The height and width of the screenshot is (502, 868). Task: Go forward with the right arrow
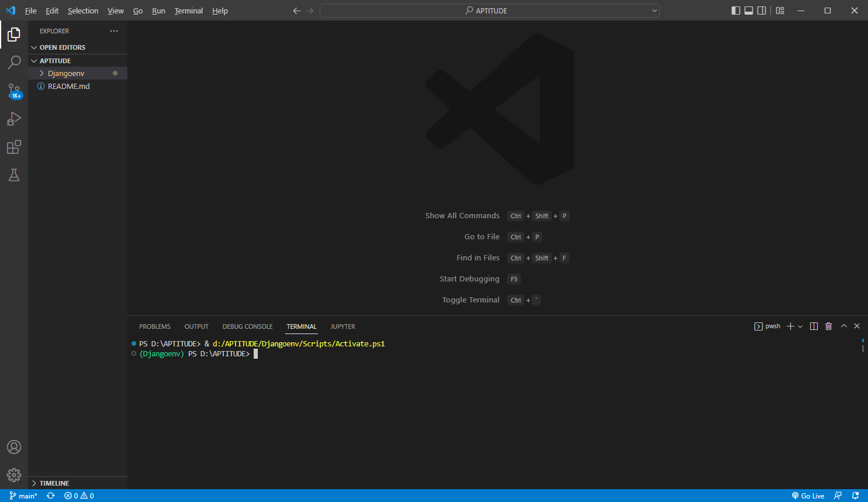[x=310, y=11]
